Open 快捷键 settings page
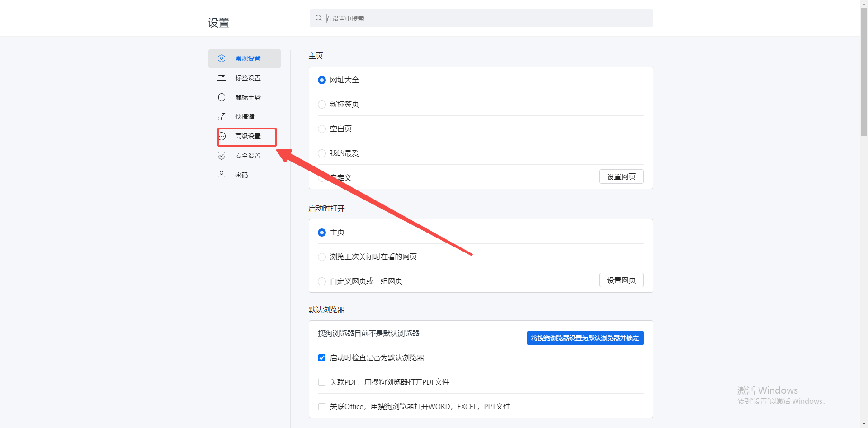Screen dimensions: 868x428 pyautogui.click(x=245, y=117)
